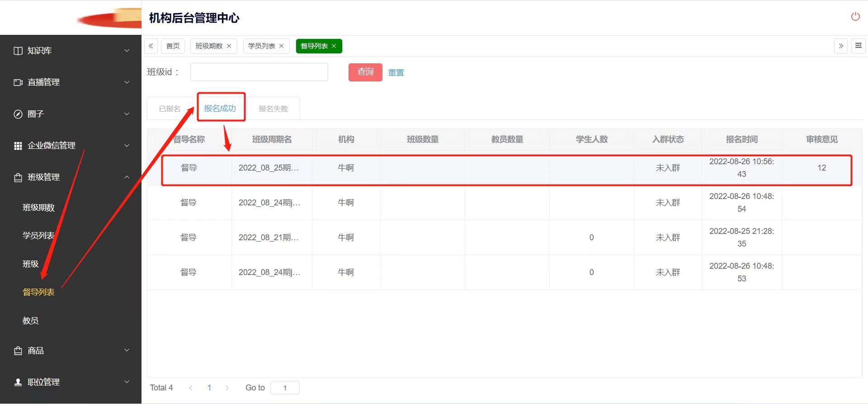868x404 pixels.
Task: Select 学员列表 submenu item
Action: coord(38,236)
